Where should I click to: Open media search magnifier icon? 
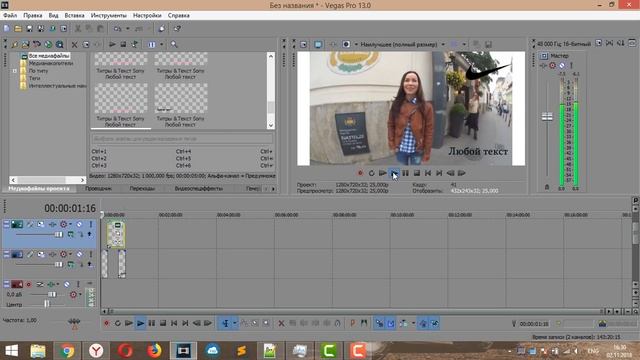pyautogui.click(x=174, y=44)
